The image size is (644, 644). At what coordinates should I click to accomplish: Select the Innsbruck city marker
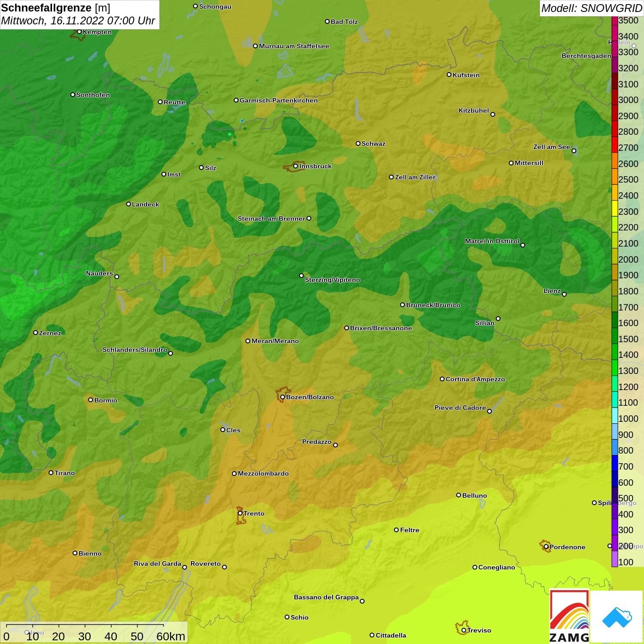point(296,166)
